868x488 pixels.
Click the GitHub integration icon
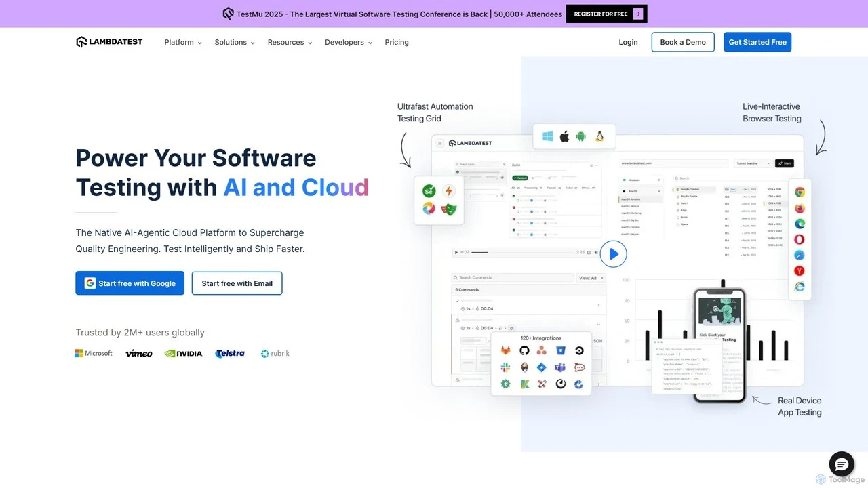(524, 350)
